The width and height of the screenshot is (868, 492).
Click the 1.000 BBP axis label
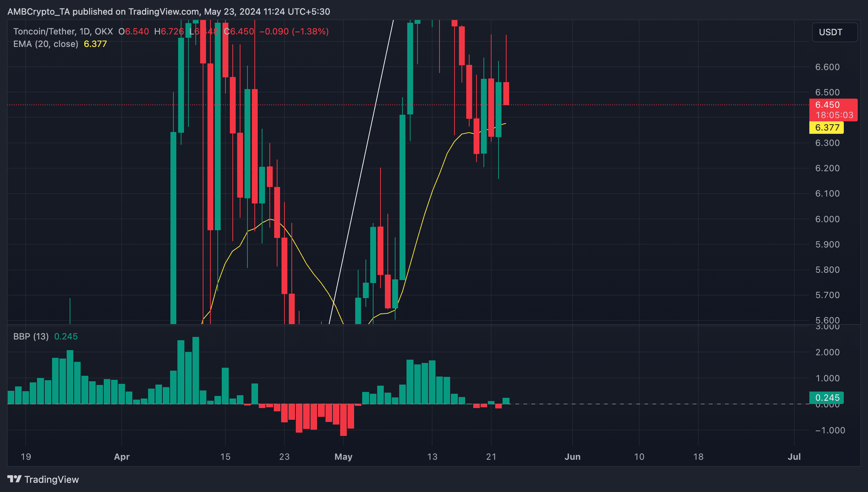pos(827,378)
